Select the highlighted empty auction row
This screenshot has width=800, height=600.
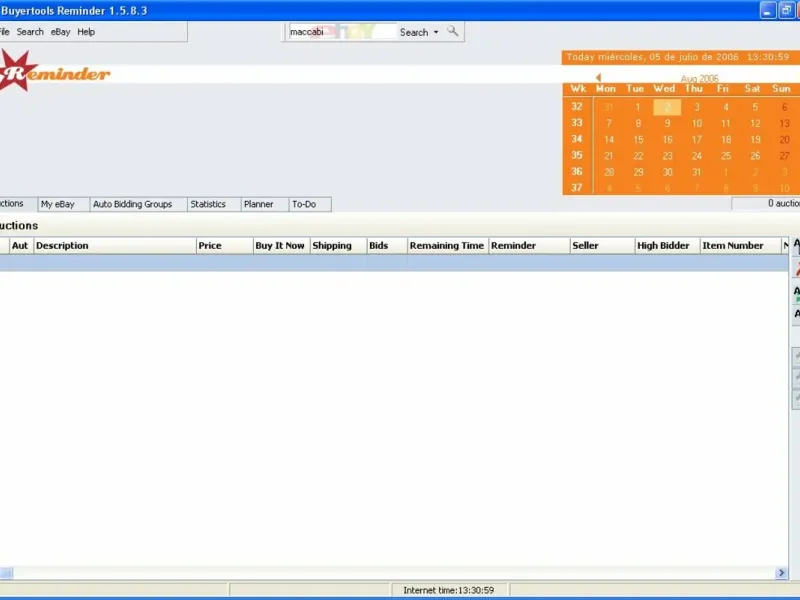(x=394, y=263)
